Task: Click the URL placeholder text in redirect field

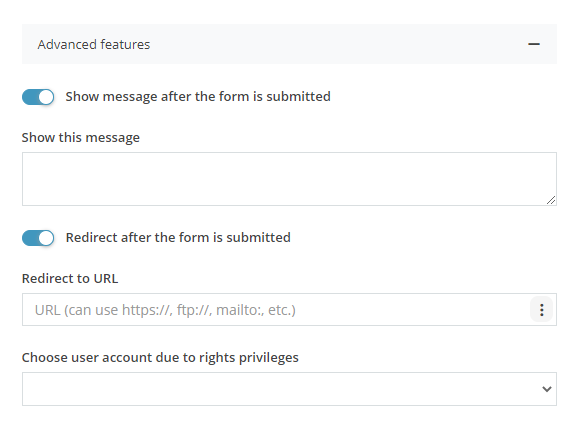Action: click(165, 310)
